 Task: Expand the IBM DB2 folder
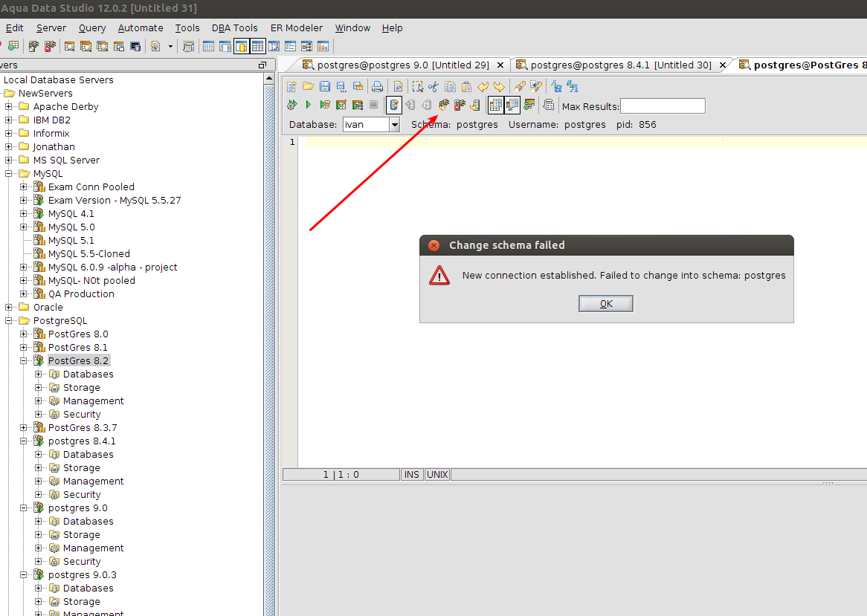click(8, 120)
